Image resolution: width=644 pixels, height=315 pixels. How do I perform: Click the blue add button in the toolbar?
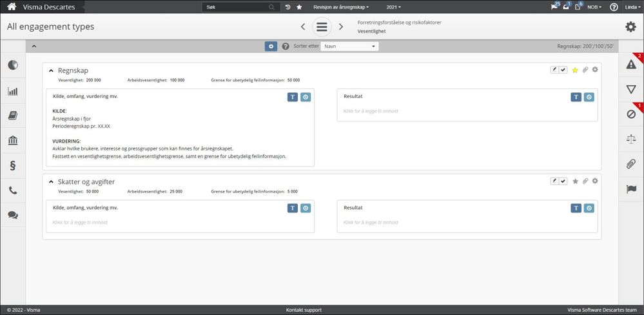point(271,46)
